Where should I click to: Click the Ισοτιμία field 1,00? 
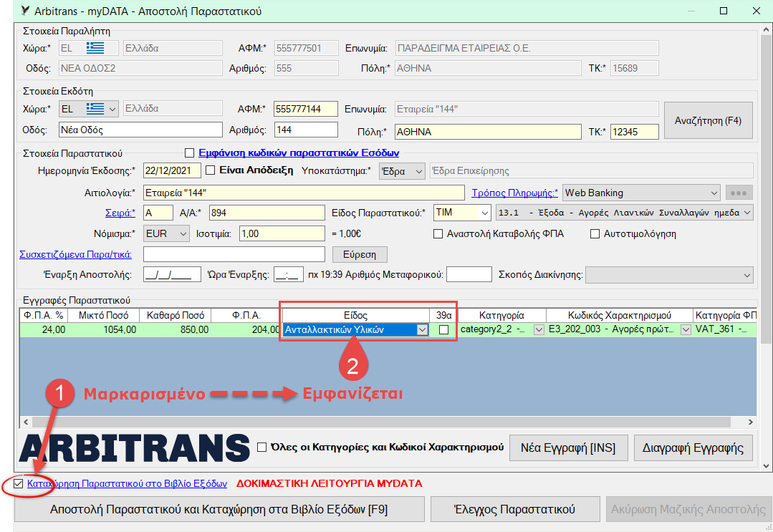282,233
